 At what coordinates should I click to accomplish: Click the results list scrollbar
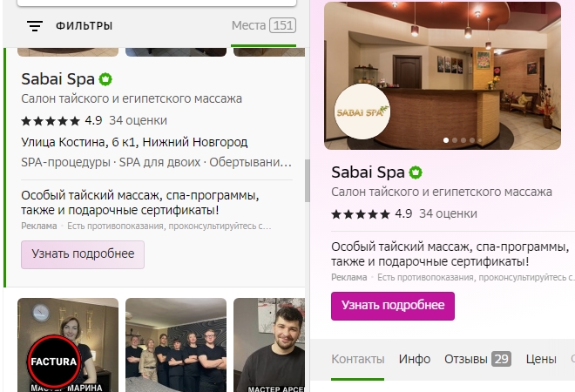(x=308, y=180)
